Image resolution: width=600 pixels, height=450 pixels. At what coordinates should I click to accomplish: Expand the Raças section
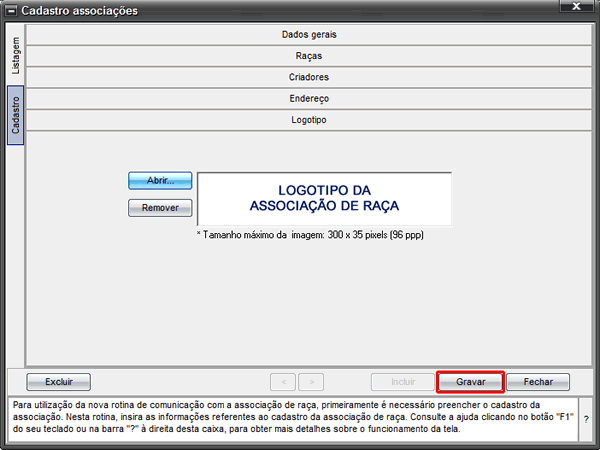(309, 56)
